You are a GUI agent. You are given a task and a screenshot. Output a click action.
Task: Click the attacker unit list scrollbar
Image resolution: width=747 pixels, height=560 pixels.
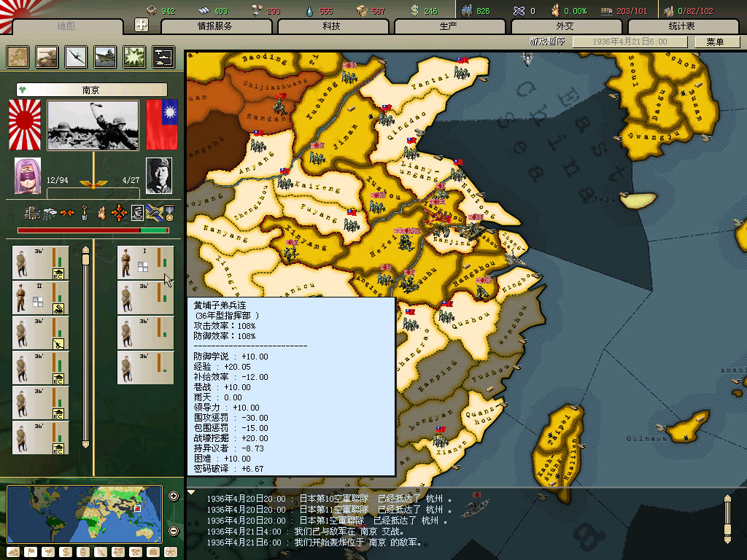pyautogui.click(x=86, y=347)
